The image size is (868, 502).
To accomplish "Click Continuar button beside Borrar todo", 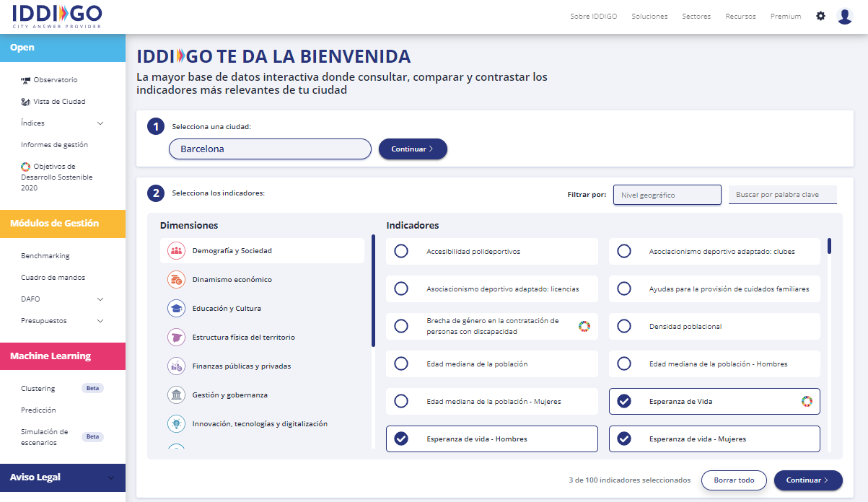I will coord(808,480).
